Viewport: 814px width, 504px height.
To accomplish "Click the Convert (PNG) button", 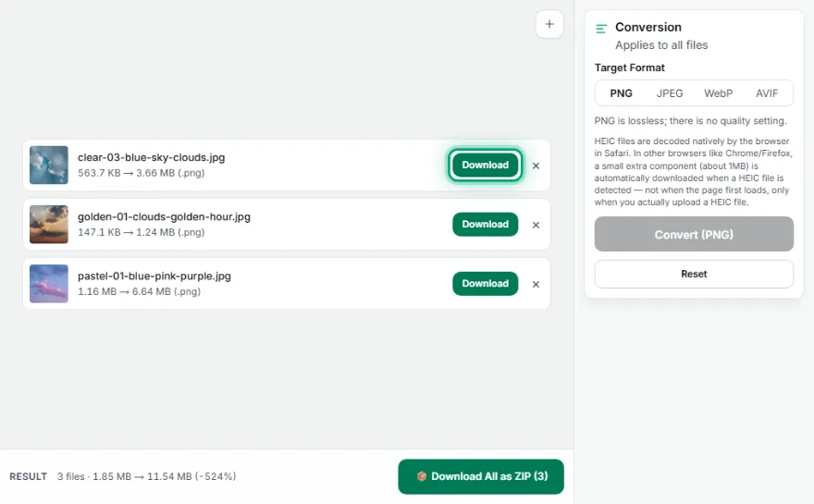I will [x=694, y=234].
